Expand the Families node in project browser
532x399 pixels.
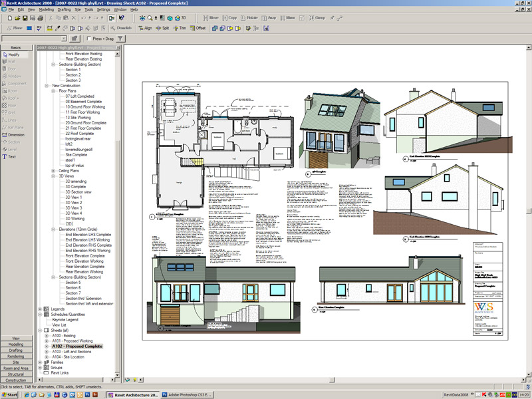point(40,362)
